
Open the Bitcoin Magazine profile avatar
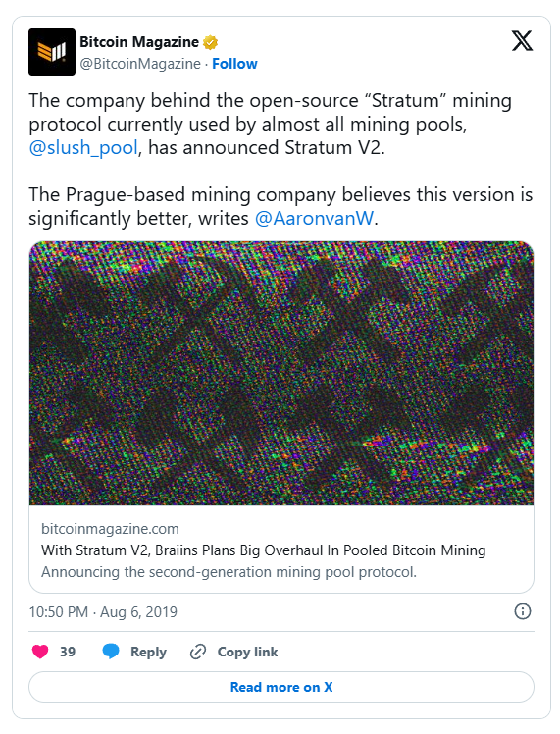click(52, 52)
